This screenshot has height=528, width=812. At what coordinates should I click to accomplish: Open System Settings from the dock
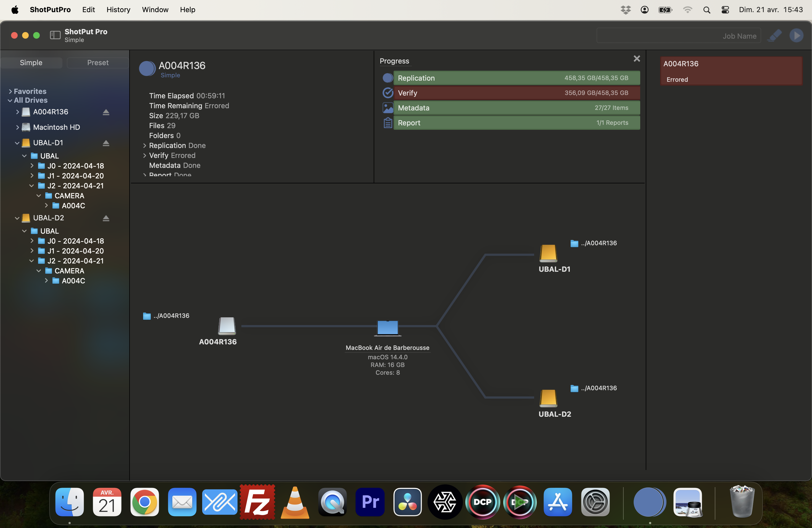595,502
